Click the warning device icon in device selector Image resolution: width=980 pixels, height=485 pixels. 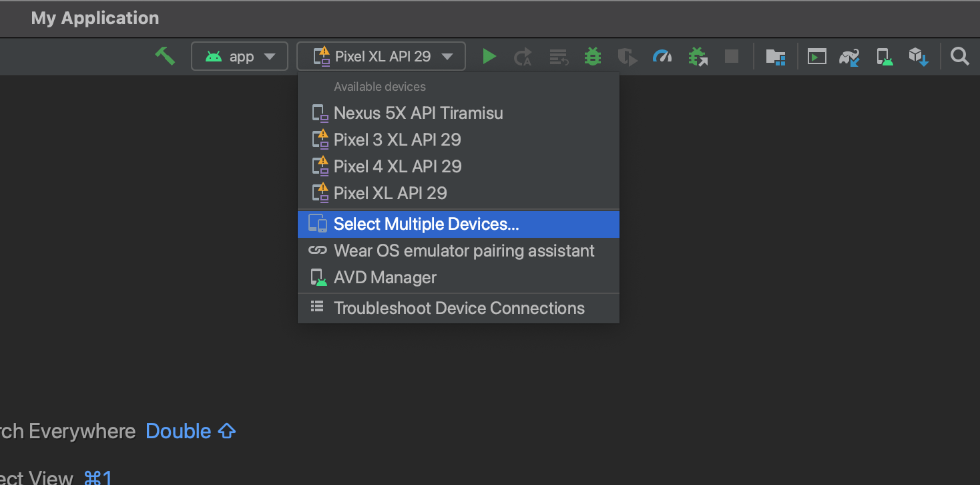(322, 56)
